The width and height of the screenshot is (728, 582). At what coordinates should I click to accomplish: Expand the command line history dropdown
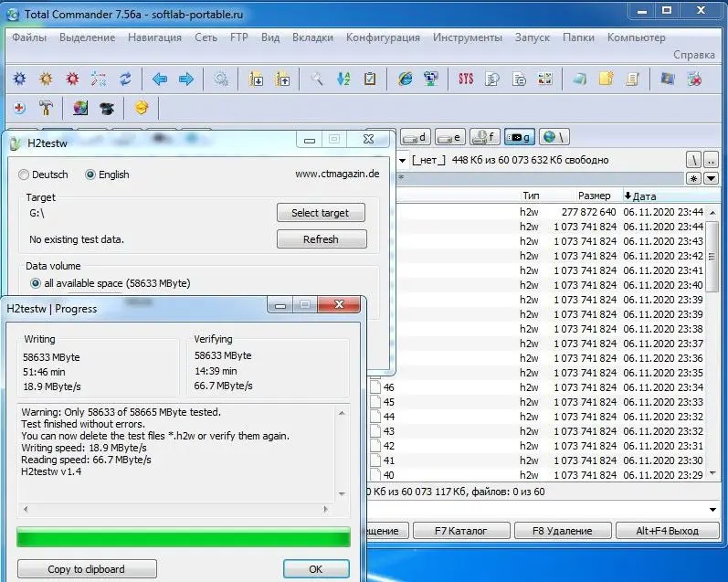[712, 510]
